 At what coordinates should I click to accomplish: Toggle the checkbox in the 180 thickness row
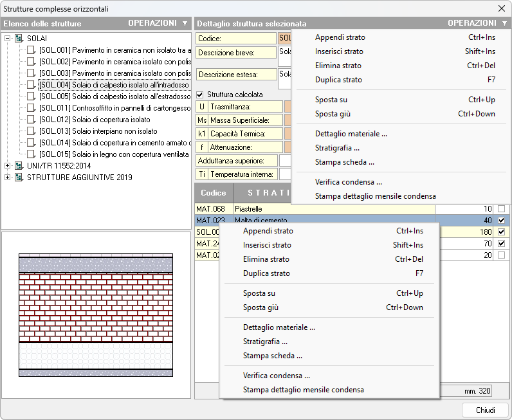click(x=501, y=232)
